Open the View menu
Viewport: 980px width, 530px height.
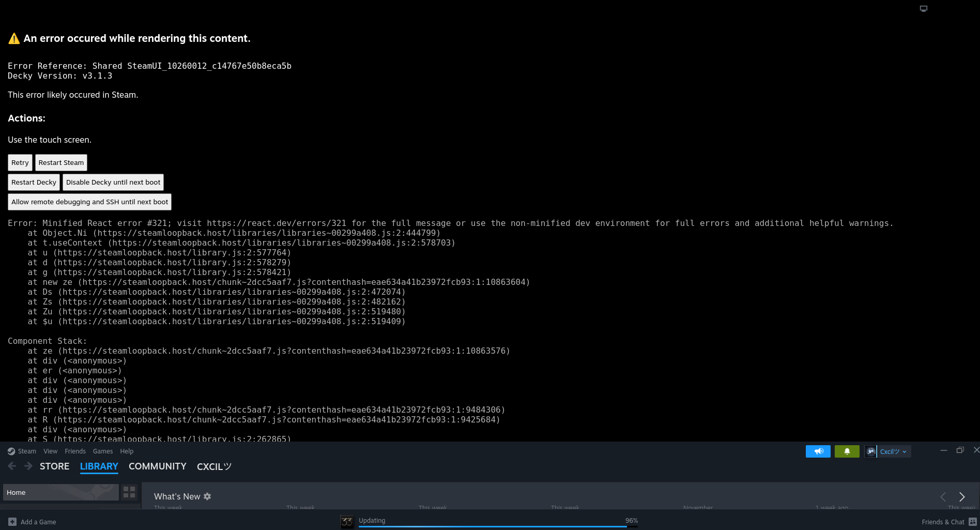coord(51,451)
